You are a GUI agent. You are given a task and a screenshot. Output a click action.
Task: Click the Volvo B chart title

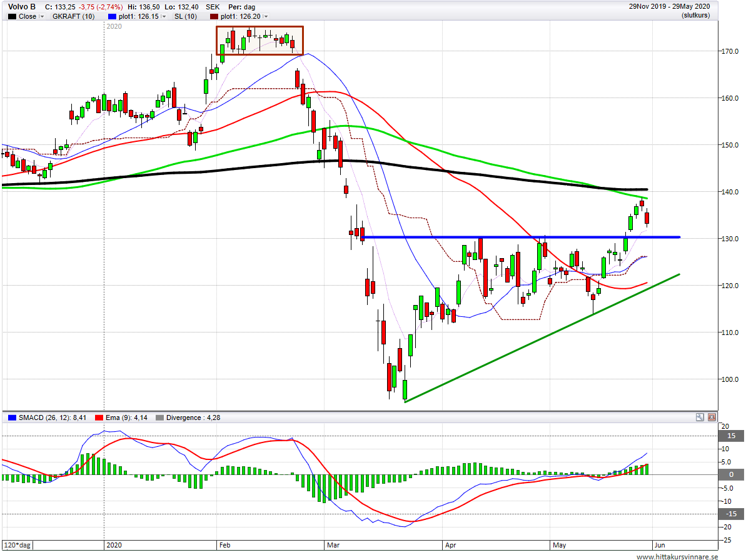22,7
